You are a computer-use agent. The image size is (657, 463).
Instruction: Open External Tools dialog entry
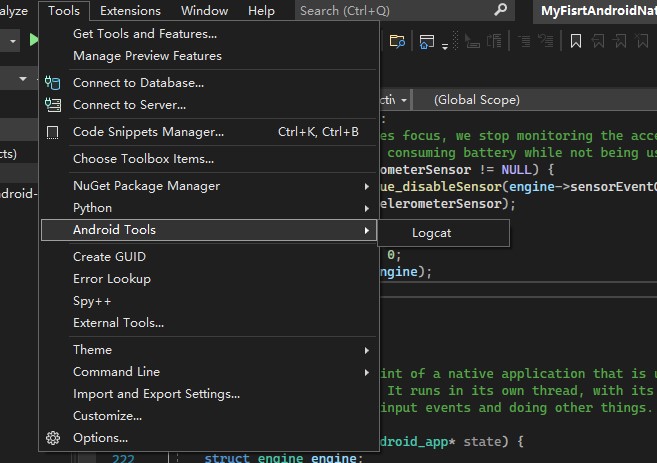click(x=209, y=323)
